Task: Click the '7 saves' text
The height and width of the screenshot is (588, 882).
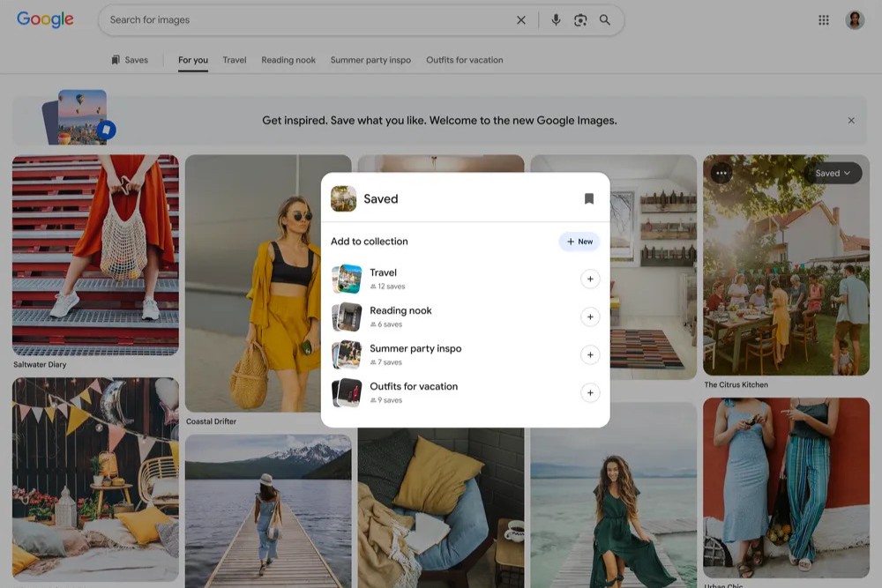Action: [386, 362]
